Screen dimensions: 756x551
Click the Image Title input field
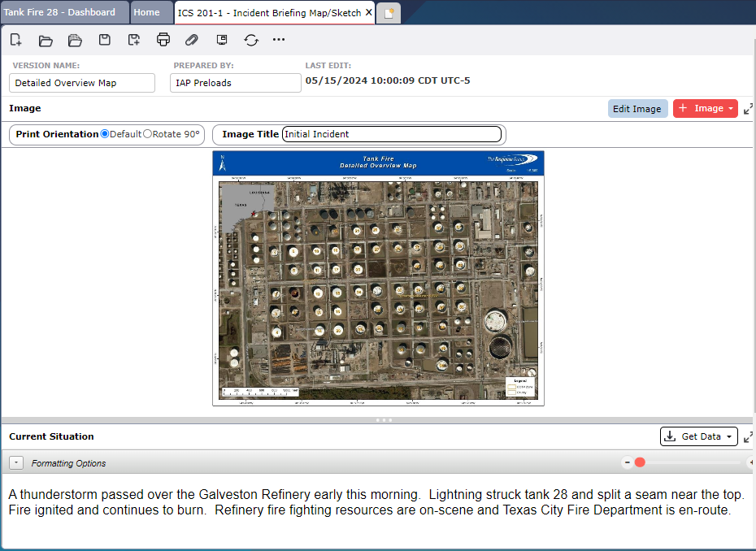[x=391, y=134]
